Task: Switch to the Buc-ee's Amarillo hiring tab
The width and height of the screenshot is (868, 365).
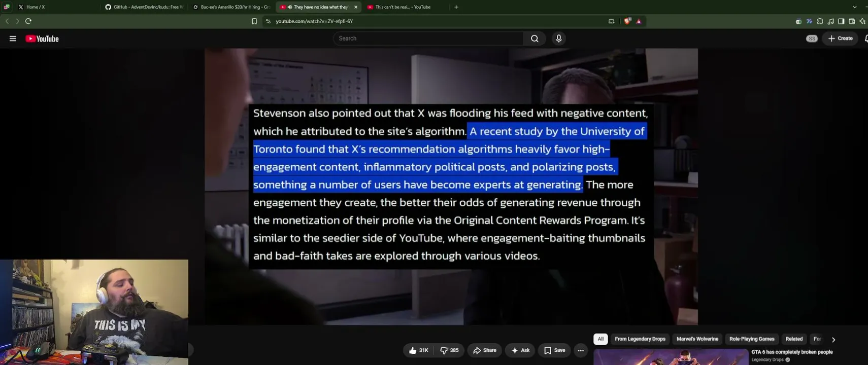Action: 231,7
